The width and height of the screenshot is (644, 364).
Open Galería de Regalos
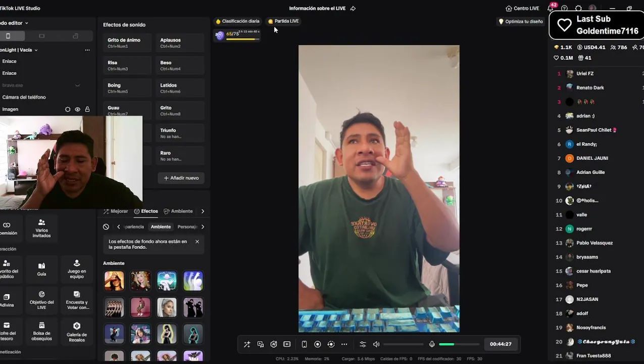[x=77, y=332]
